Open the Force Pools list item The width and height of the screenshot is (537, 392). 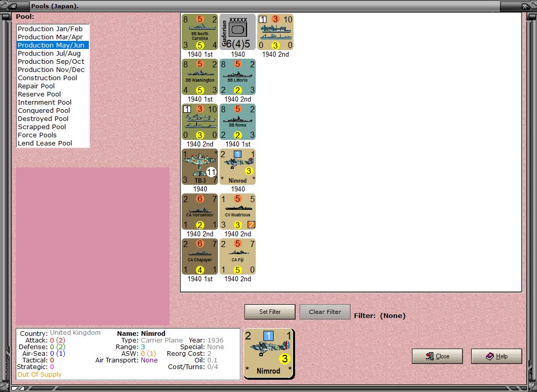point(53,135)
